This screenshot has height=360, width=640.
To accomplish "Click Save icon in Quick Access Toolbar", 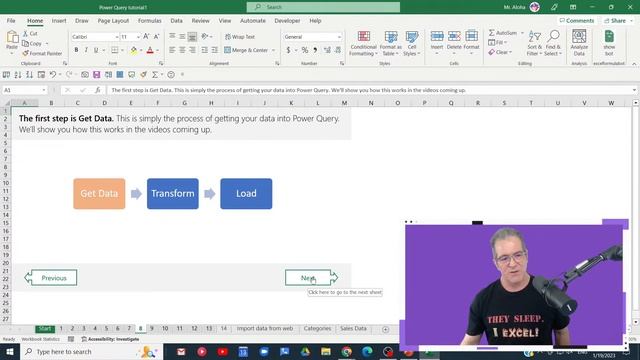I will (97, 75).
